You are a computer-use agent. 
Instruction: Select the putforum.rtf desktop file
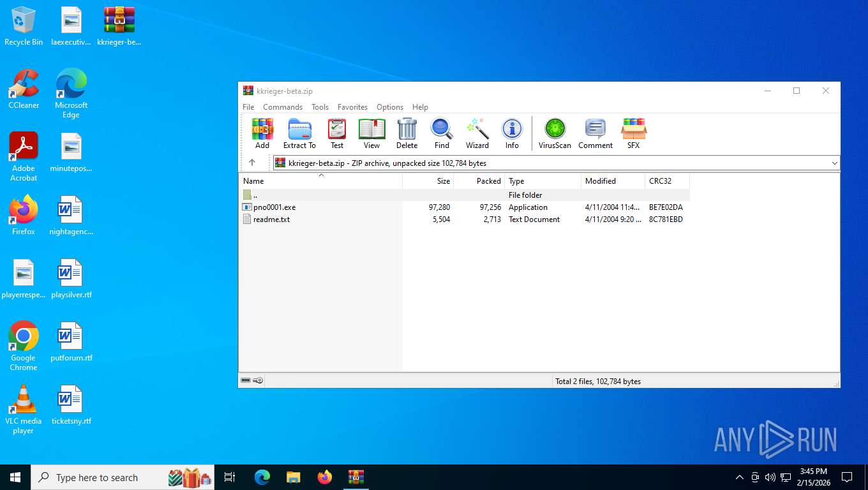click(x=71, y=341)
